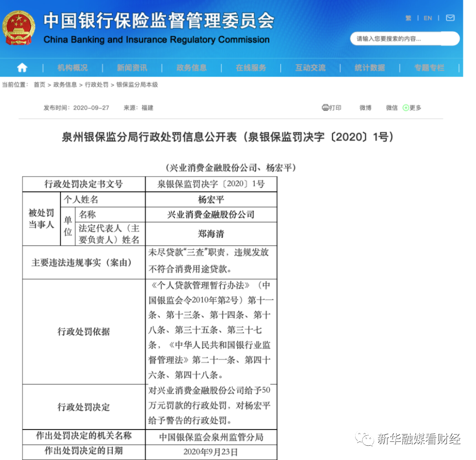The width and height of the screenshot is (476, 460).
Task: Click the Chinese site title 中国银行保险监督管理委员会
Action: click(159, 20)
